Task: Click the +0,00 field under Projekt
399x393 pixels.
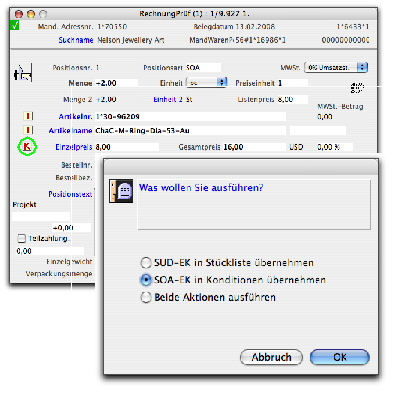Action: click(x=71, y=228)
